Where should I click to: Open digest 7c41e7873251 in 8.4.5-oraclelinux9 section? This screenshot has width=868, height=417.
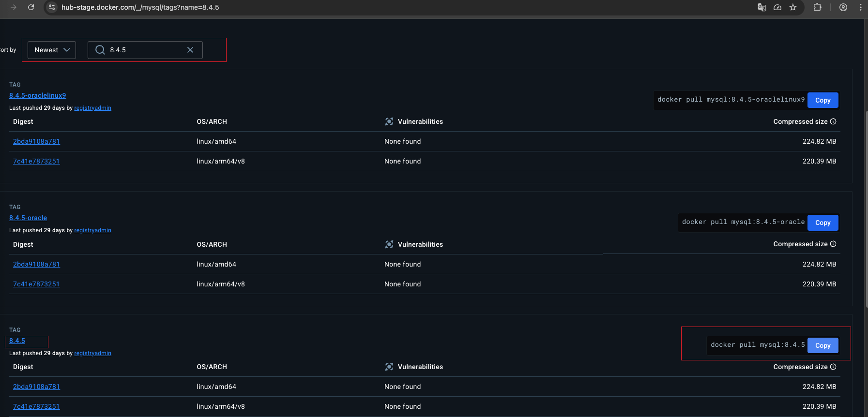pyautogui.click(x=36, y=161)
